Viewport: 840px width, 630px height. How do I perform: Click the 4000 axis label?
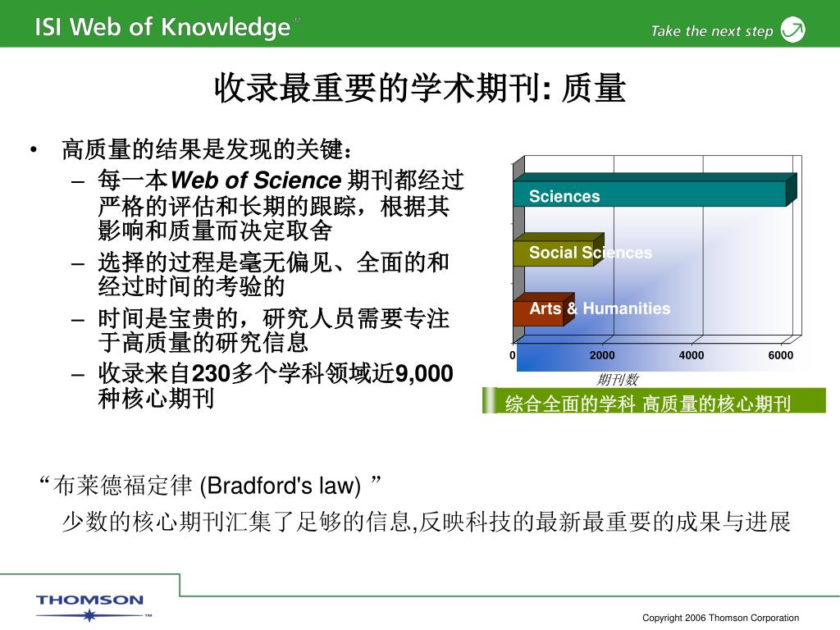[x=692, y=355]
